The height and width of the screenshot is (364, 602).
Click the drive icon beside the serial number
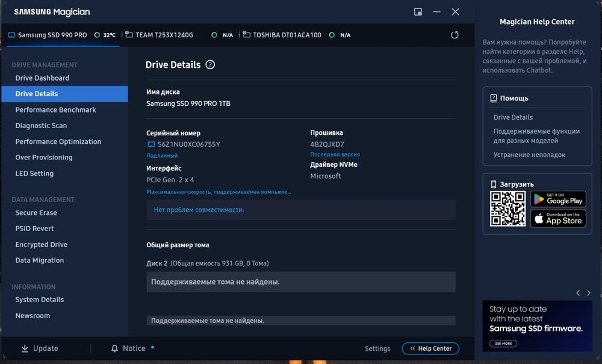tap(151, 144)
